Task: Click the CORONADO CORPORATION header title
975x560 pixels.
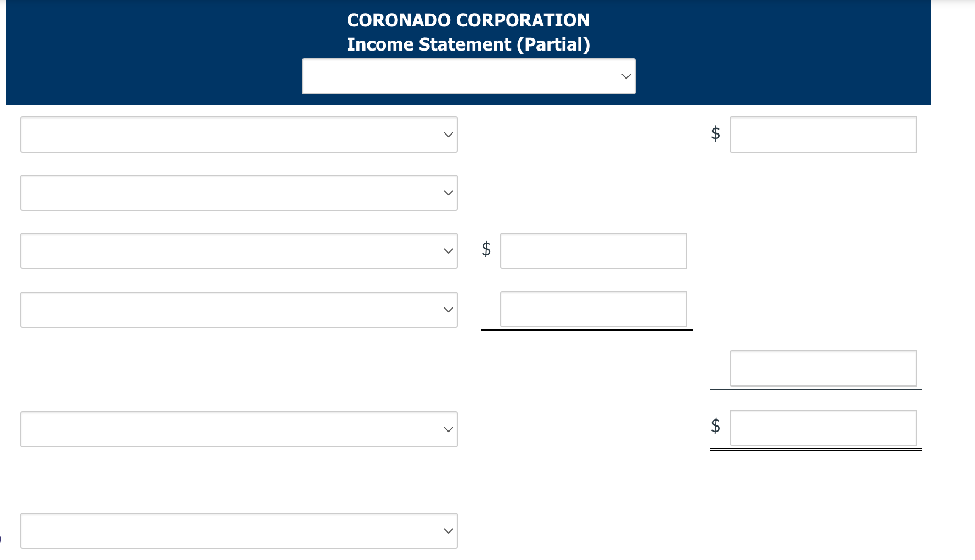Action: (x=468, y=20)
